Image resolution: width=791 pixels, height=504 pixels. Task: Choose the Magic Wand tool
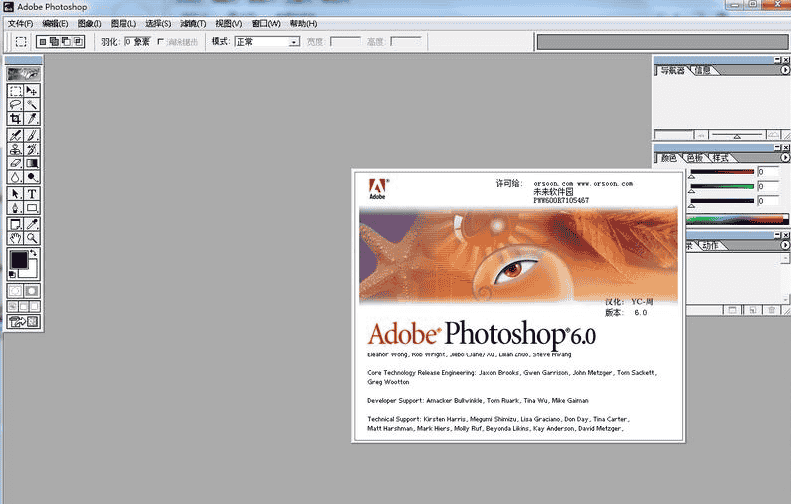pos(32,104)
